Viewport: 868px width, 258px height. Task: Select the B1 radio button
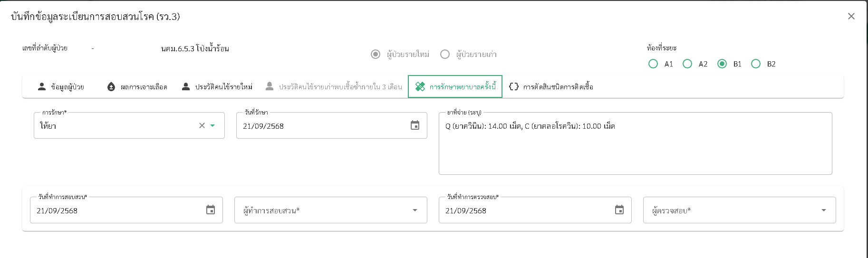(722, 64)
